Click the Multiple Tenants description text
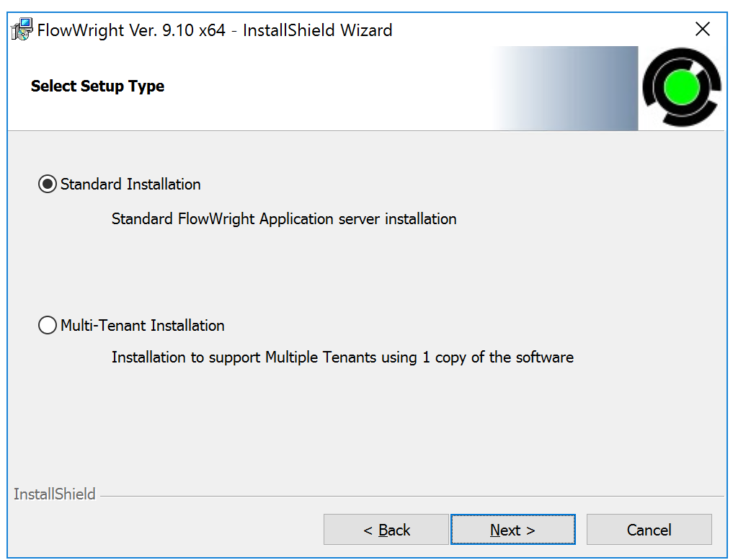733x560 pixels. 342,357
